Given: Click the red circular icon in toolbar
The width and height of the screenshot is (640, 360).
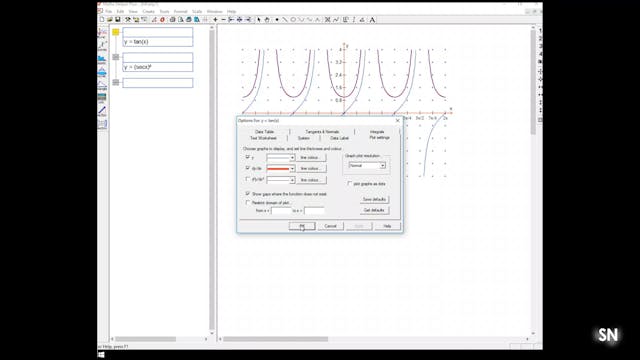Looking at the screenshot, I should pyautogui.click(x=162, y=20).
